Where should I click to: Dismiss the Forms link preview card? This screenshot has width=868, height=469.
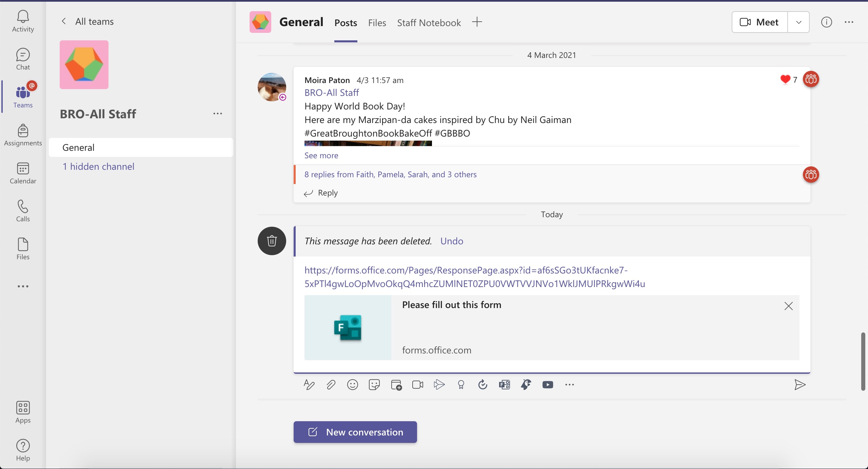pyautogui.click(x=788, y=306)
